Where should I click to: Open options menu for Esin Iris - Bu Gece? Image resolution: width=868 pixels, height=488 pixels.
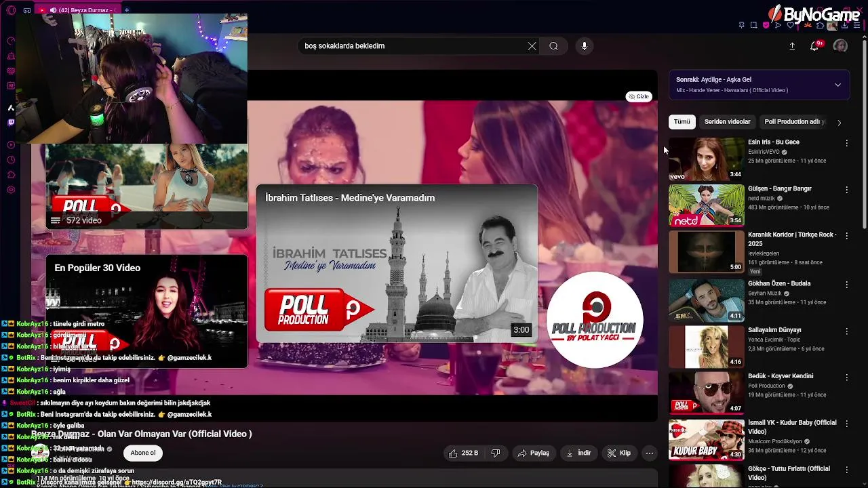pos(846,143)
